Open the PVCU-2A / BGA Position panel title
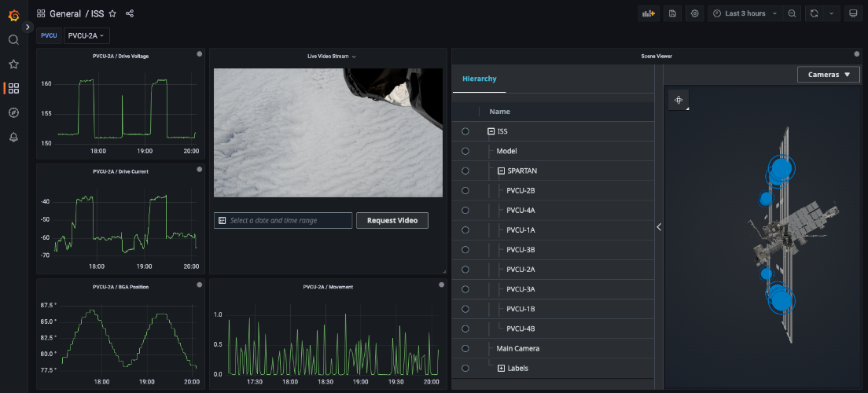The height and width of the screenshot is (393, 868). tap(120, 287)
